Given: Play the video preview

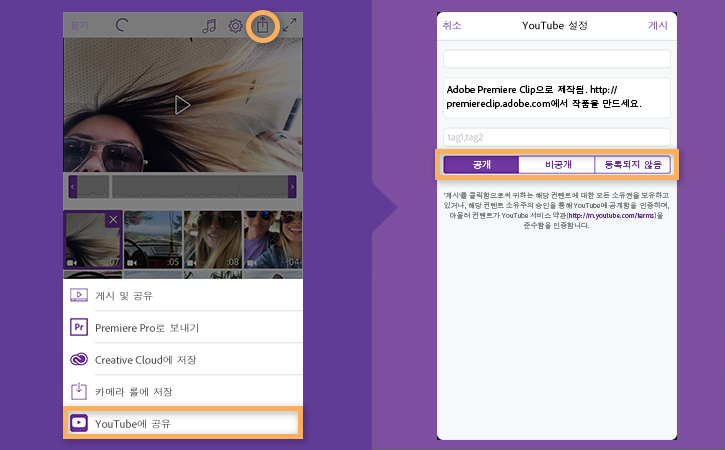Looking at the screenshot, I should (182, 105).
